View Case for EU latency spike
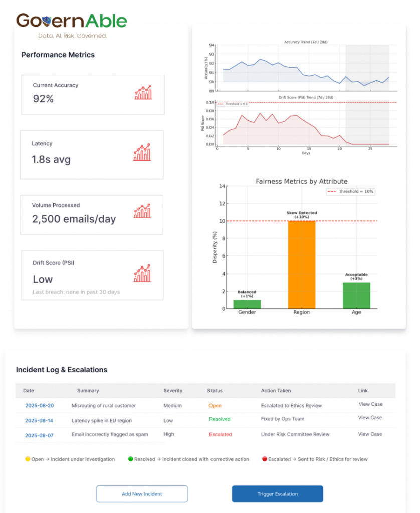The height and width of the screenshot is (513, 420). pyautogui.click(x=370, y=418)
